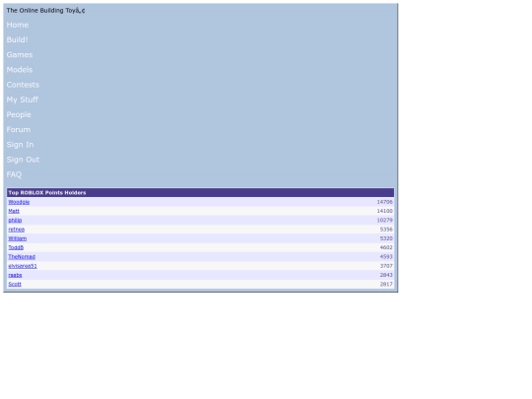Click the 10279 points value
Viewport: 532px width, 399px height.
tap(385, 221)
